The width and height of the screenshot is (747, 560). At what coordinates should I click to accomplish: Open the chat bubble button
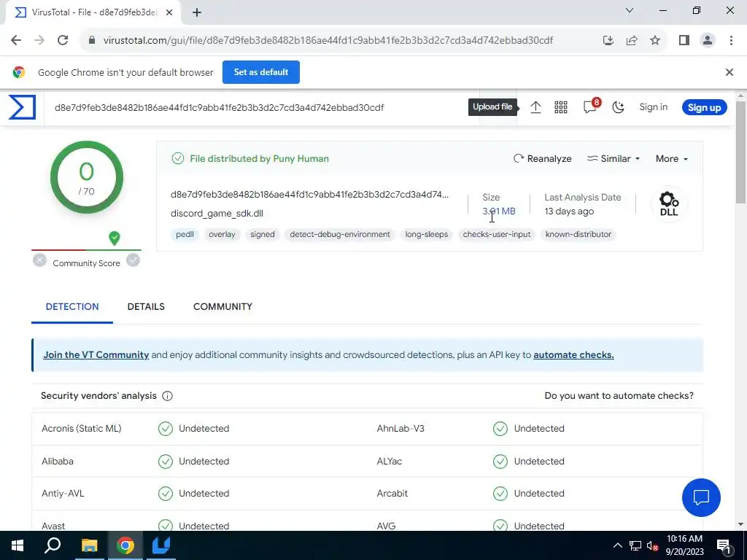(x=701, y=497)
